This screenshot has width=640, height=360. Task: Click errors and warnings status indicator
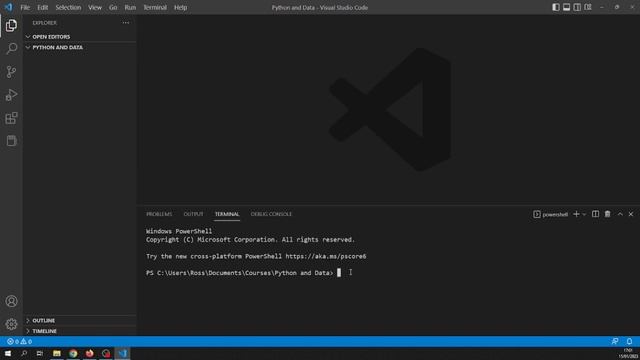point(19,341)
